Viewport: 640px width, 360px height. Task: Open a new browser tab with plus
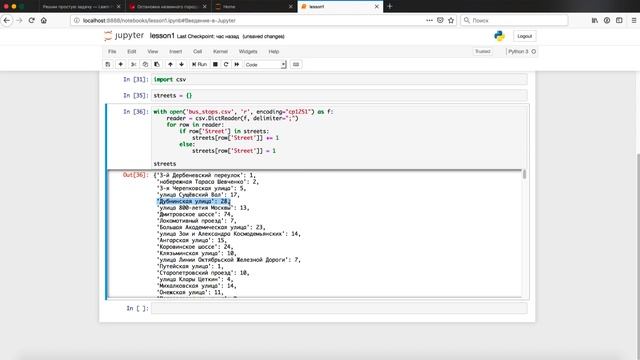tap(389, 7)
